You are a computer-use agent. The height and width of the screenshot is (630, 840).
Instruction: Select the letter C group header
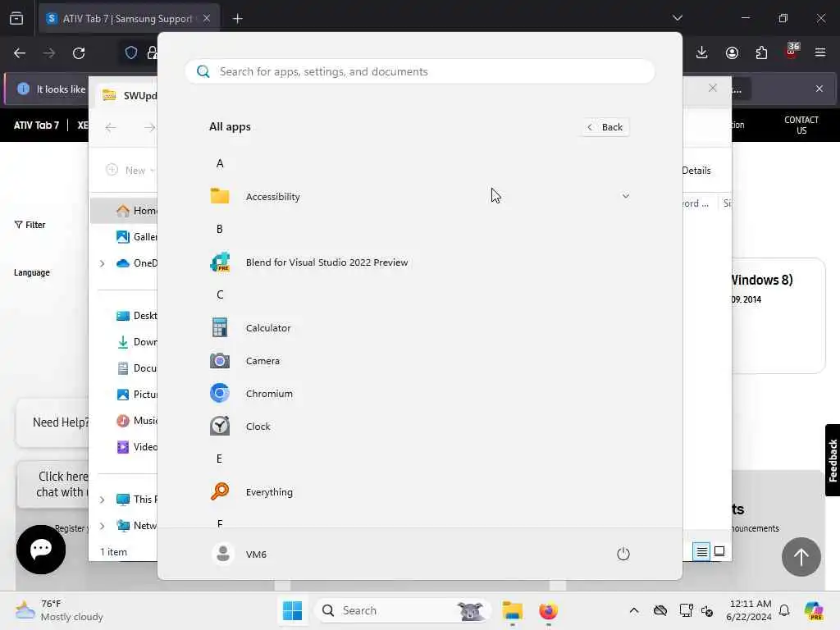tap(220, 294)
